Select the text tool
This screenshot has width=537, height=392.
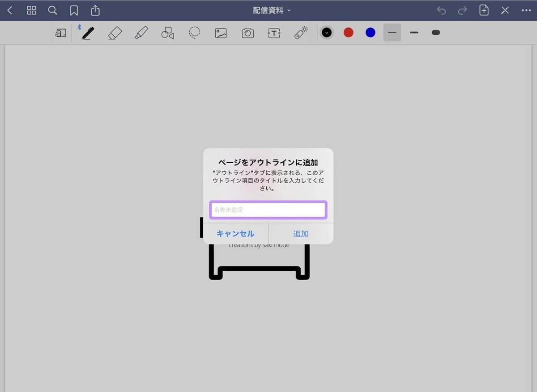pyautogui.click(x=273, y=32)
